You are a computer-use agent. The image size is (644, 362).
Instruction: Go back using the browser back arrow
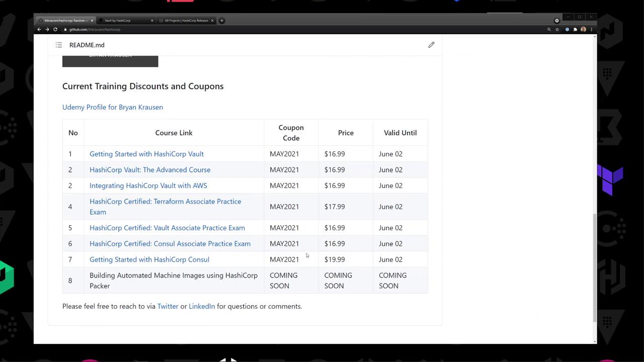[x=39, y=30]
